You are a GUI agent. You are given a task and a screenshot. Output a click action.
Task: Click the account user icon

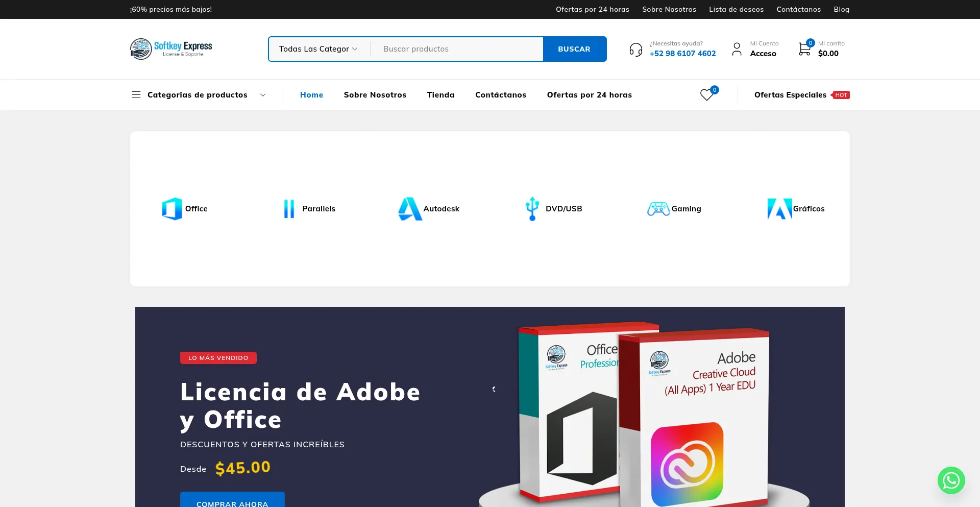737,49
